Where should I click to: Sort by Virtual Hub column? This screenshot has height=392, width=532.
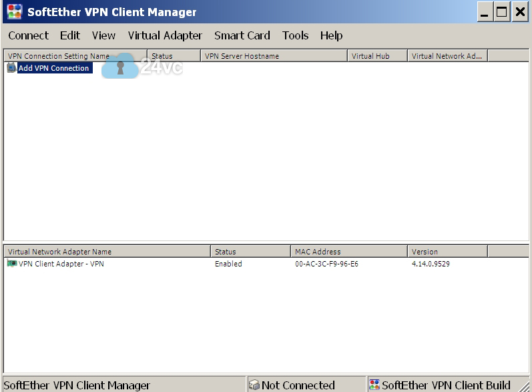pyautogui.click(x=378, y=55)
